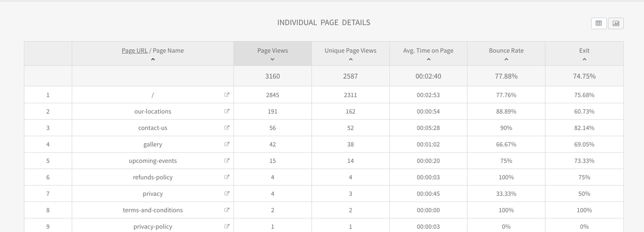This screenshot has width=644, height=232.
Task: Open external link icon for our-locations
Action: click(227, 111)
